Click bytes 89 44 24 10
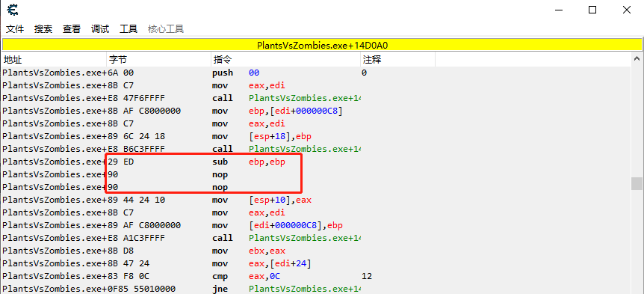 [x=137, y=200]
